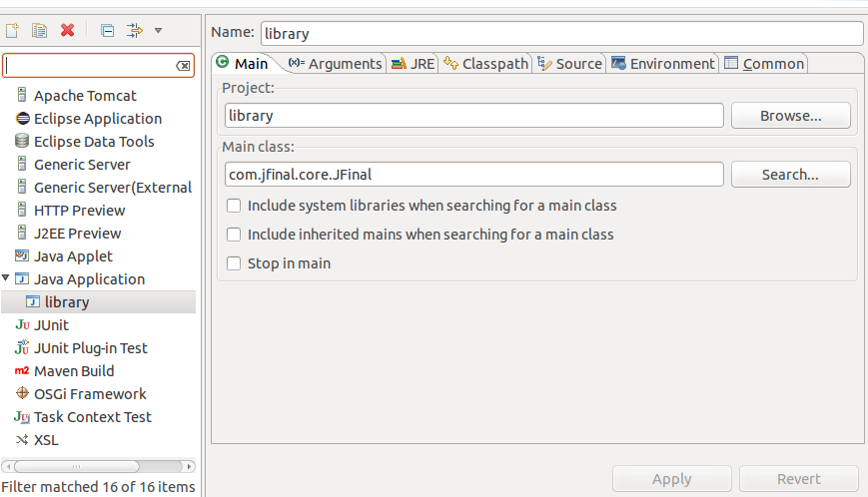The height and width of the screenshot is (497, 868).
Task: Open the Classpath tab
Action: tap(486, 64)
